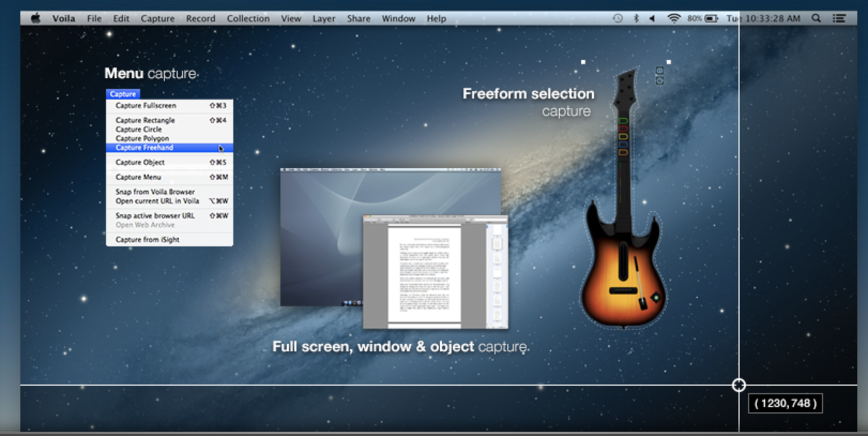868x436 pixels.
Task: Choose Open current URL in Voila
Action: pos(170,201)
